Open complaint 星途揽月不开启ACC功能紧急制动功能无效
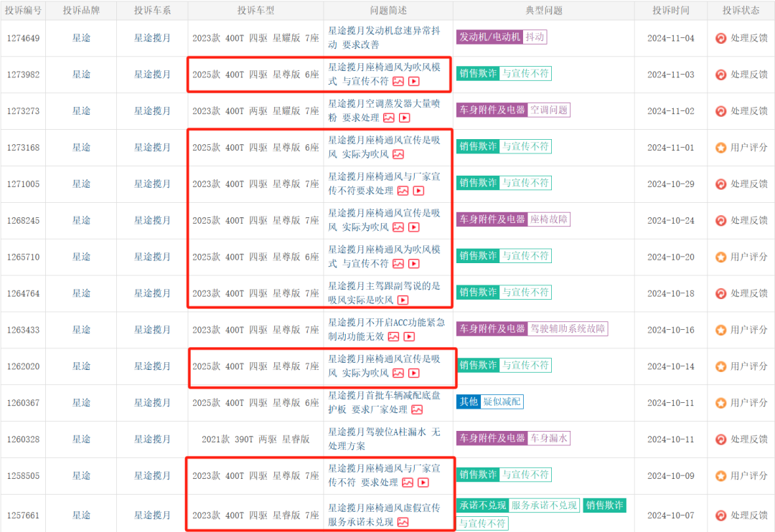 click(387, 330)
